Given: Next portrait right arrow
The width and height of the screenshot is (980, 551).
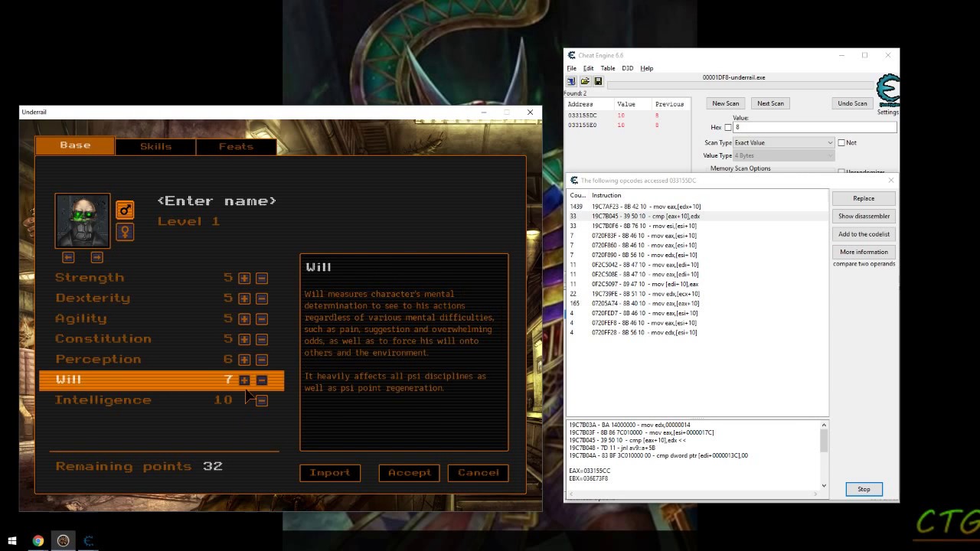Looking at the screenshot, I should click(x=96, y=257).
